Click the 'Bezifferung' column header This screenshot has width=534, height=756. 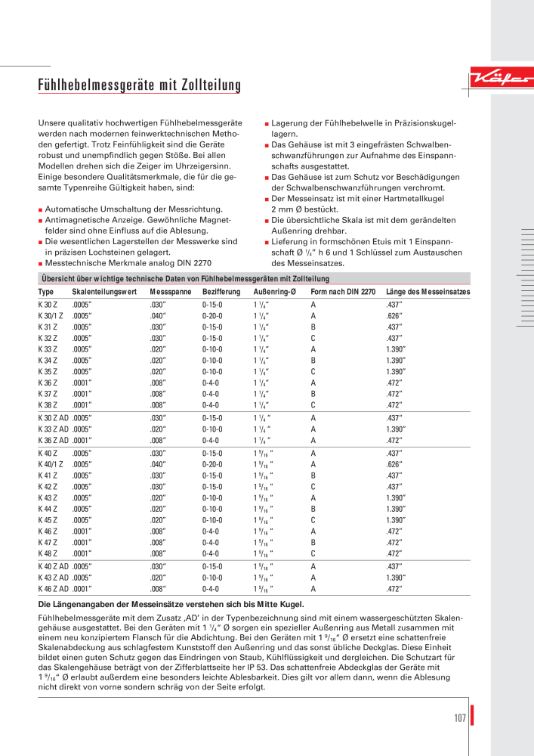(221, 292)
